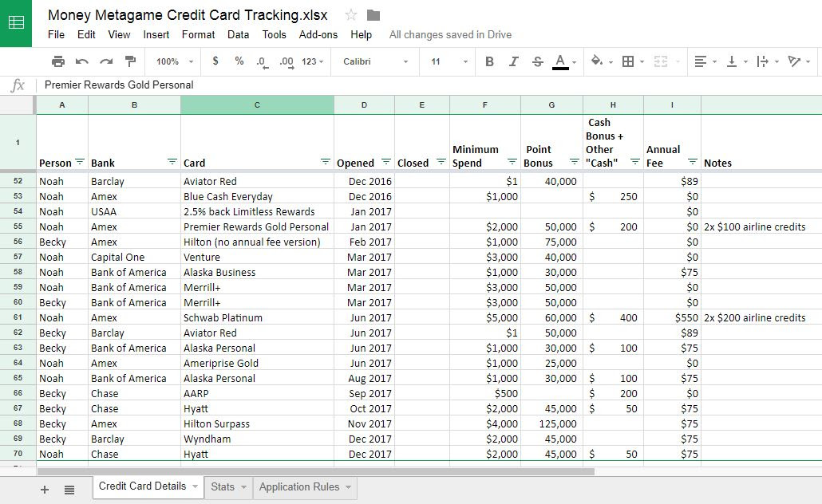The width and height of the screenshot is (822, 504).
Task: Open text wrapping options
Action: coord(762,61)
